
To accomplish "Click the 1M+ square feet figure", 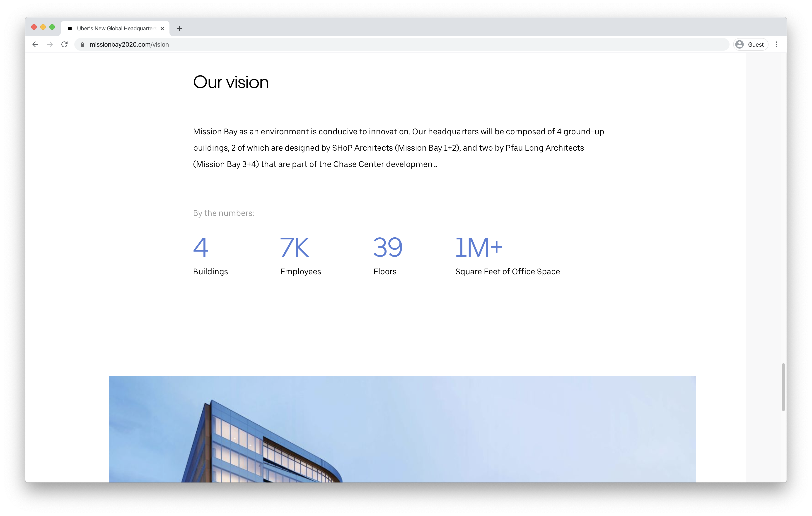I will (478, 247).
